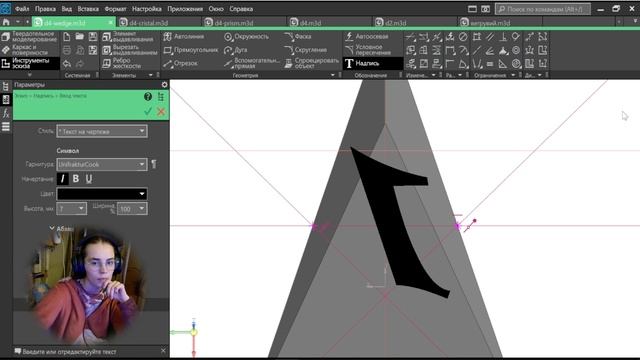Choose Спроецировать объект tool
This screenshot has width=640, height=360.
coord(312,63)
